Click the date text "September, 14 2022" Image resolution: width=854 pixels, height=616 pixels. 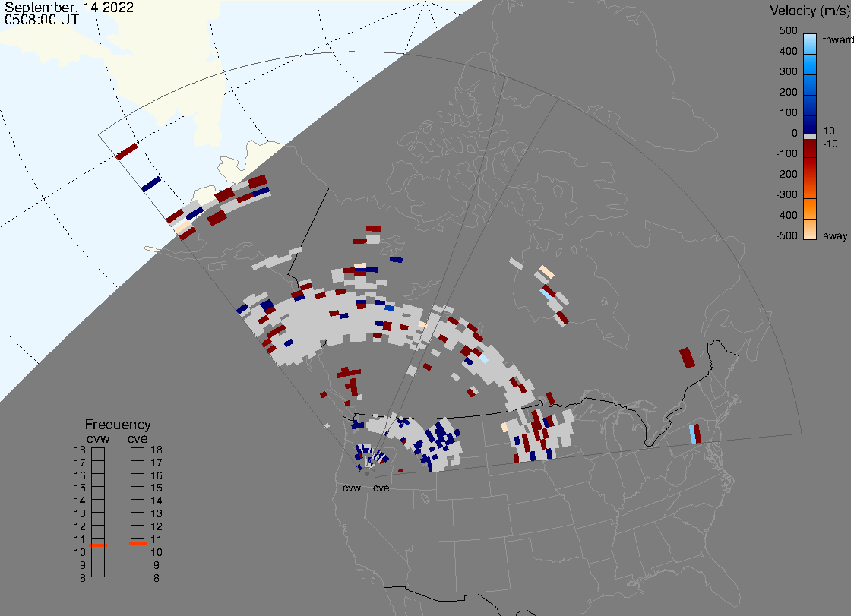pyautogui.click(x=69, y=7)
